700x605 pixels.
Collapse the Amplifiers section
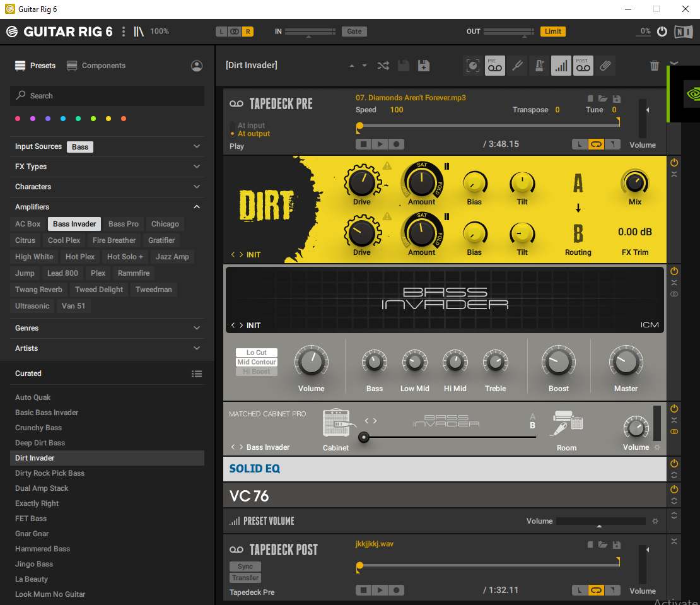coord(196,207)
